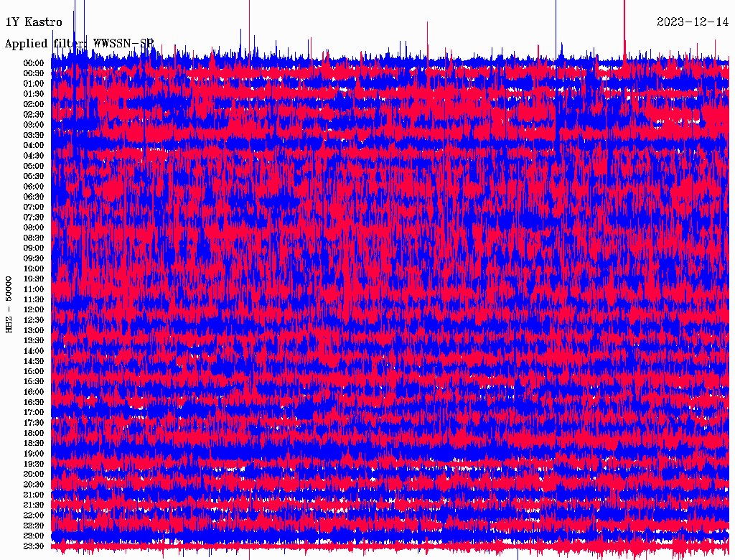Click the HHZ - 50000 axis label
This screenshot has height=560, width=735.
(9, 304)
